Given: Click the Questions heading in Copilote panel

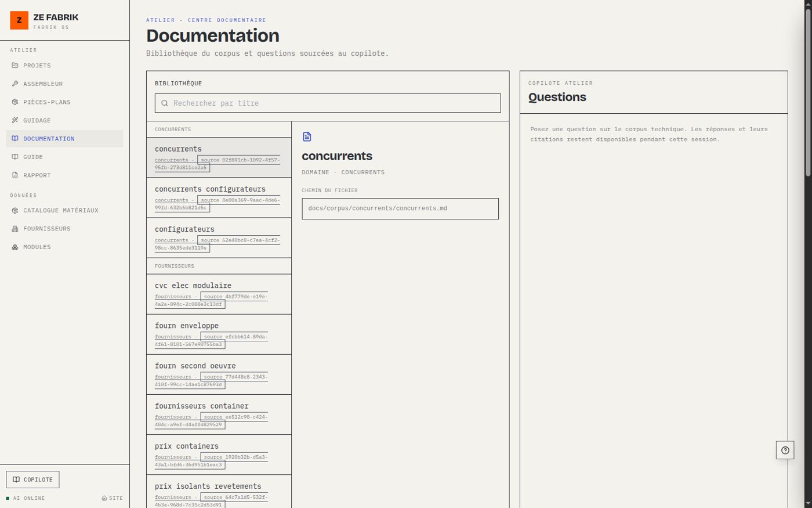Looking at the screenshot, I should (557, 97).
